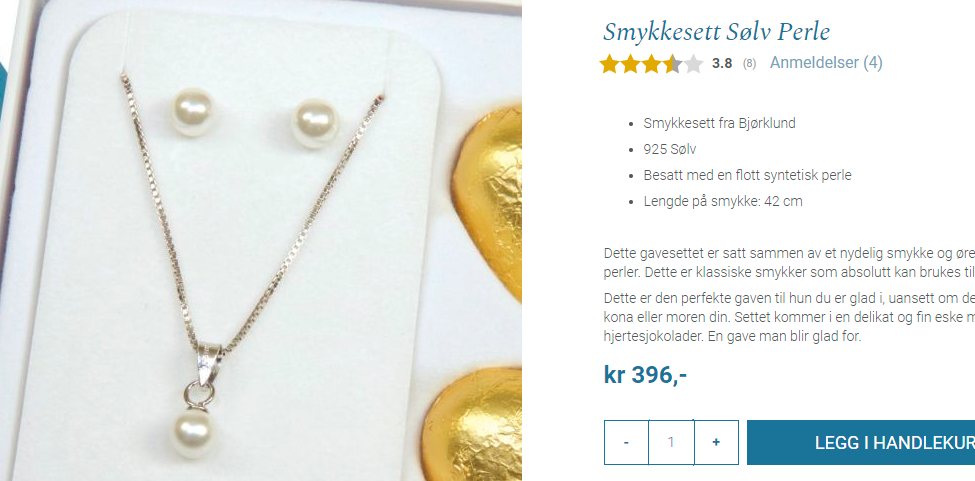Decrease quantity with the minus button
Viewport: 975px width, 481px height.
[626, 442]
